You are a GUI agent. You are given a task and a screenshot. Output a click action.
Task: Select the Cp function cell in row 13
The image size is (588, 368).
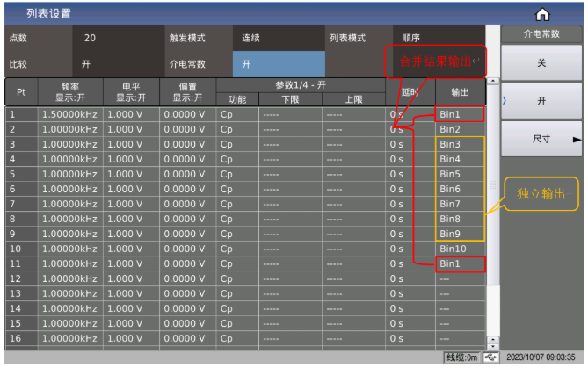(x=237, y=294)
